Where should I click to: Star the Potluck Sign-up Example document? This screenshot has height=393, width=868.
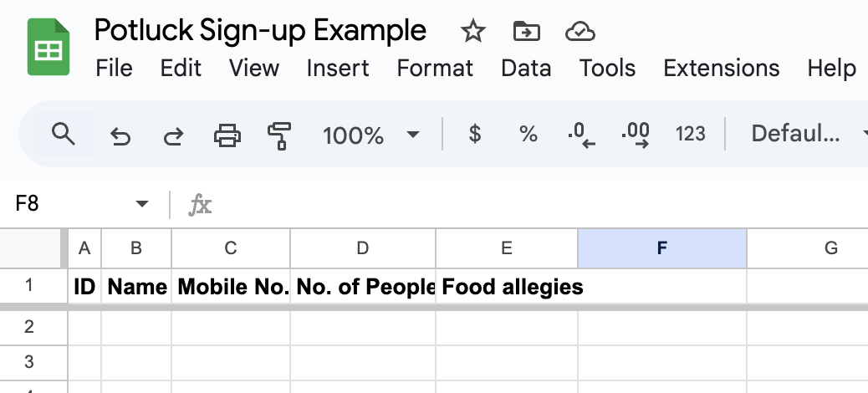click(x=473, y=32)
